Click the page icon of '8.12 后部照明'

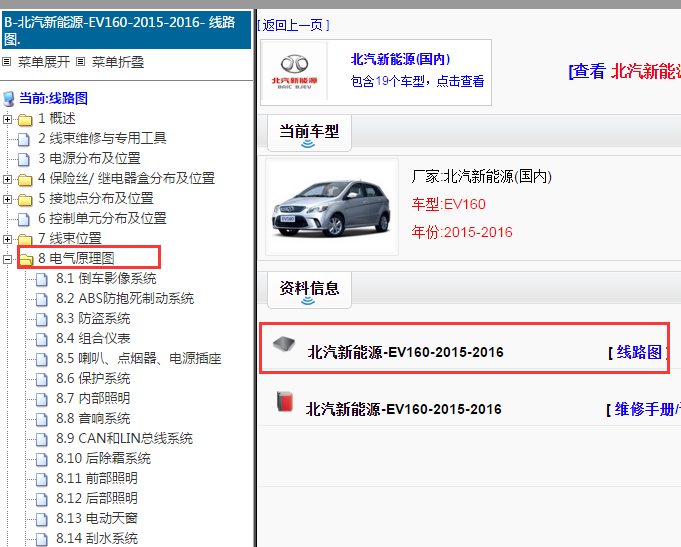(42, 499)
